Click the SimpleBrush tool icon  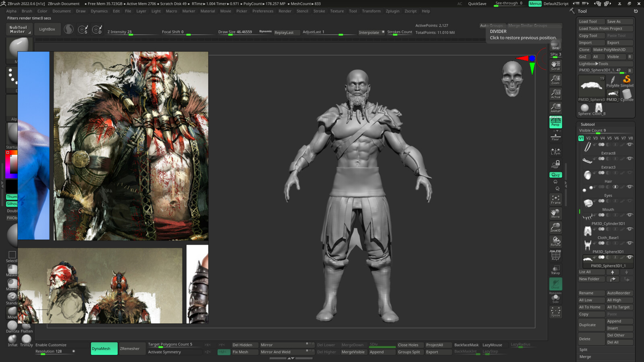[x=627, y=81]
